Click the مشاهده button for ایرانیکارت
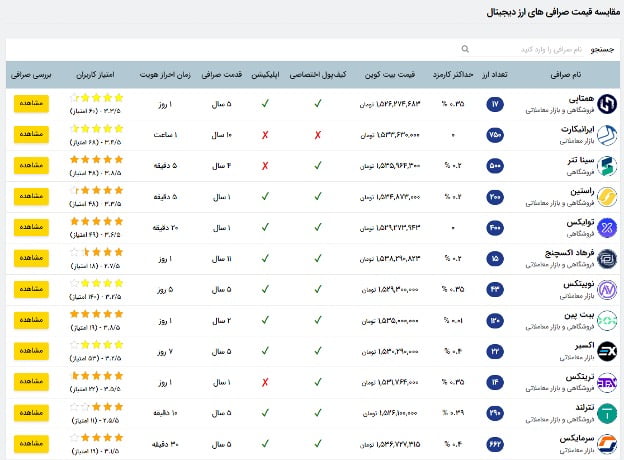Image resolution: width=624 pixels, height=460 pixels. [x=31, y=134]
